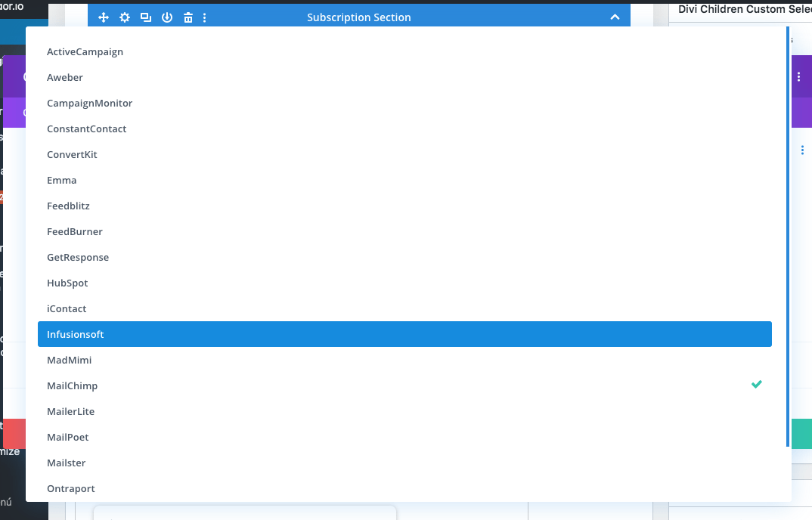Viewport: 812px width, 520px height.
Task: Choose GetResponse from the list
Action: [404, 258]
